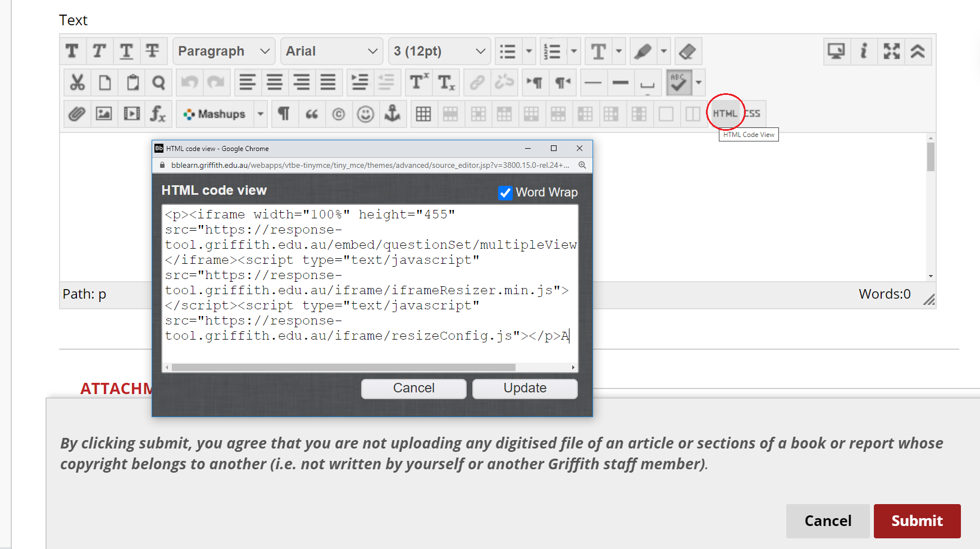The width and height of the screenshot is (980, 549).
Task: Toggle underline text formatting
Action: [126, 51]
